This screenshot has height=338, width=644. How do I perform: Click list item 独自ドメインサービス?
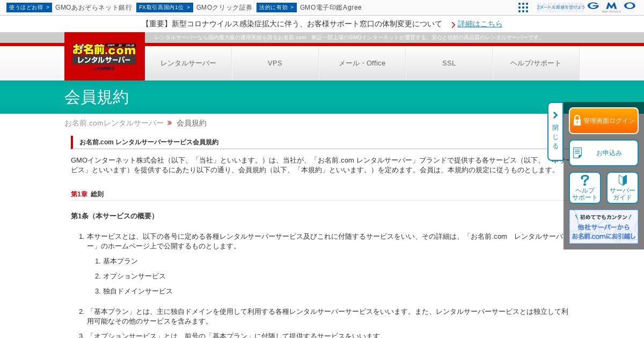(138, 291)
